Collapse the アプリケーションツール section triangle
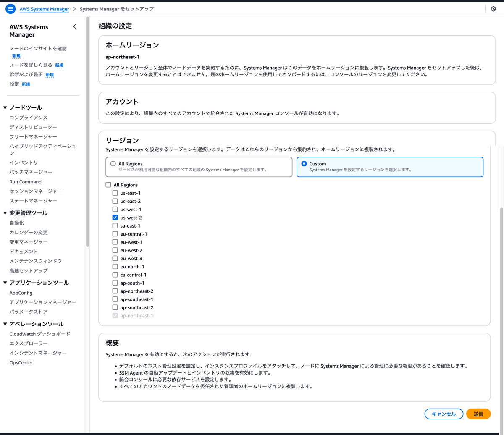Image resolution: width=504 pixels, height=435 pixels. tap(5, 283)
